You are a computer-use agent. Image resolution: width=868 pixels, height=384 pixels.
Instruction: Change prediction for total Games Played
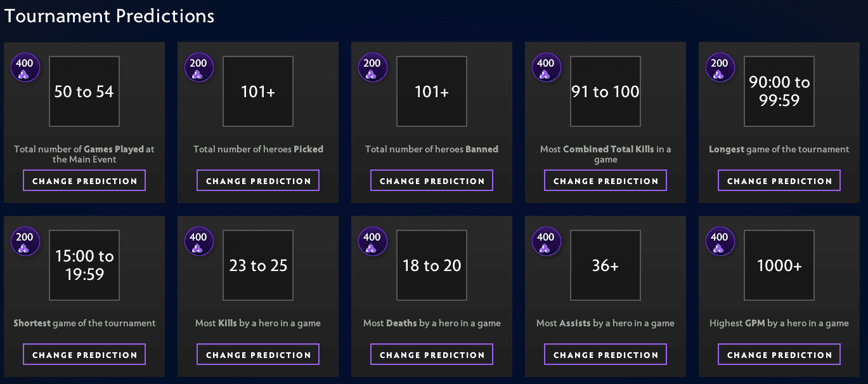(x=84, y=180)
